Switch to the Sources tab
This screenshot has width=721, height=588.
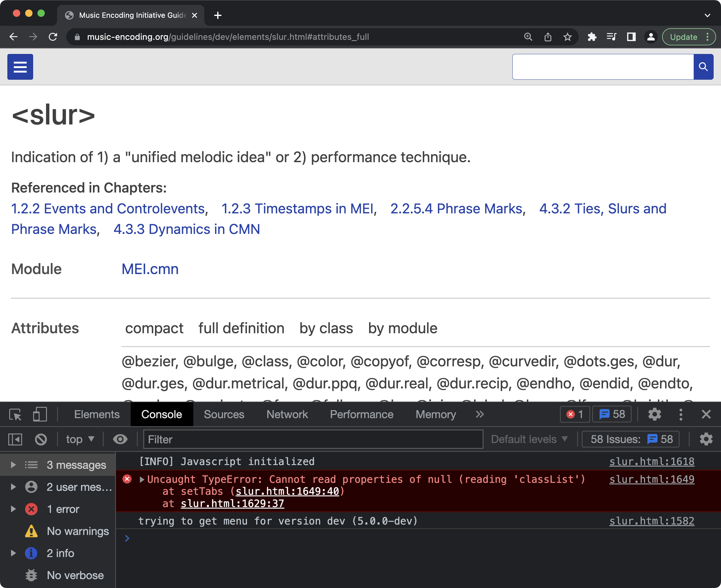224,414
